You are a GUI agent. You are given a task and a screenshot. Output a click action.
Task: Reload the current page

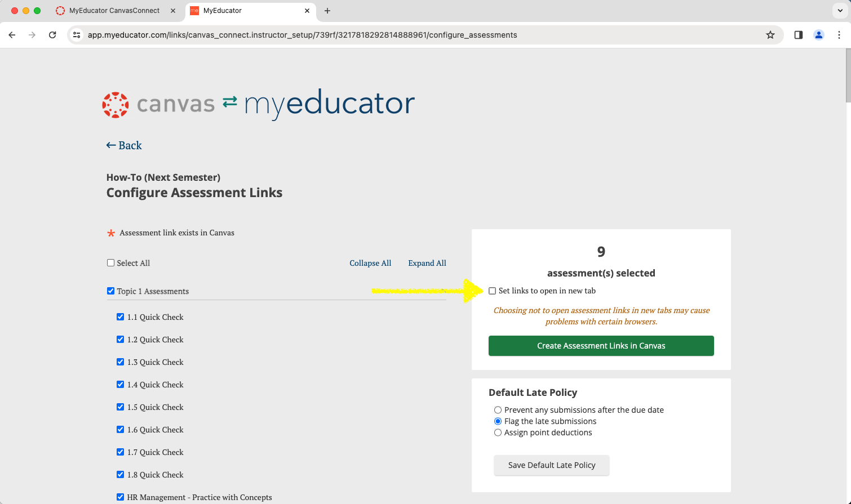point(52,35)
